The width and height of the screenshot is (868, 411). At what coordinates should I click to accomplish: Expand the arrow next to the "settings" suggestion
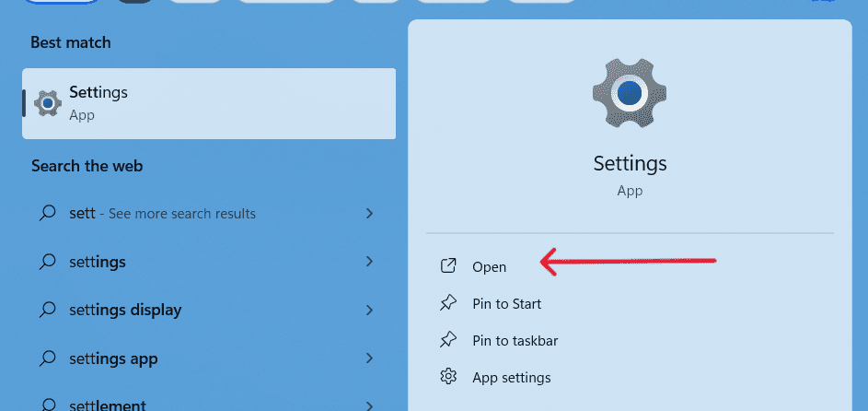(x=369, y=262)
